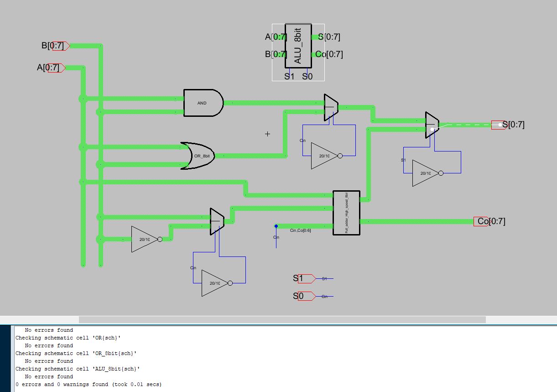The image size is (557, 392).
Task: Select the AND gate symbol
Action: [x=203, y=103]
